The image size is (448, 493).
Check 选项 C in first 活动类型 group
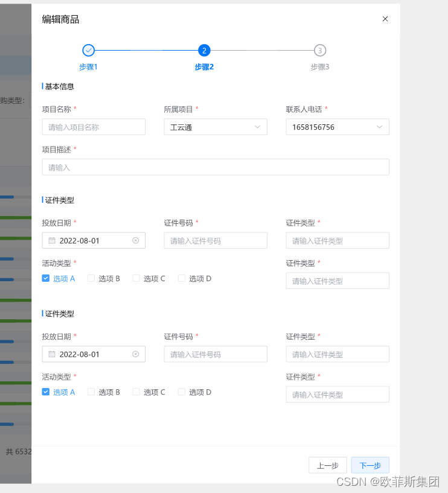point(136,278)
